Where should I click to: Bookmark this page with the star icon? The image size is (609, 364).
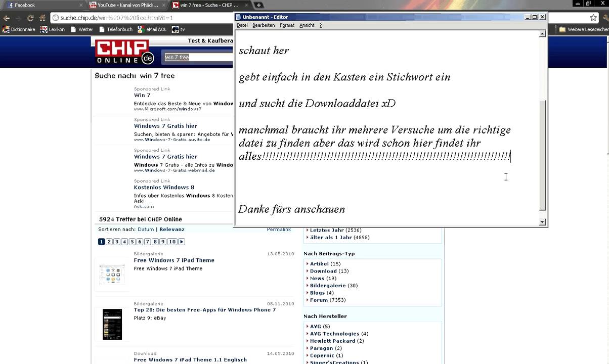(593, 18)
